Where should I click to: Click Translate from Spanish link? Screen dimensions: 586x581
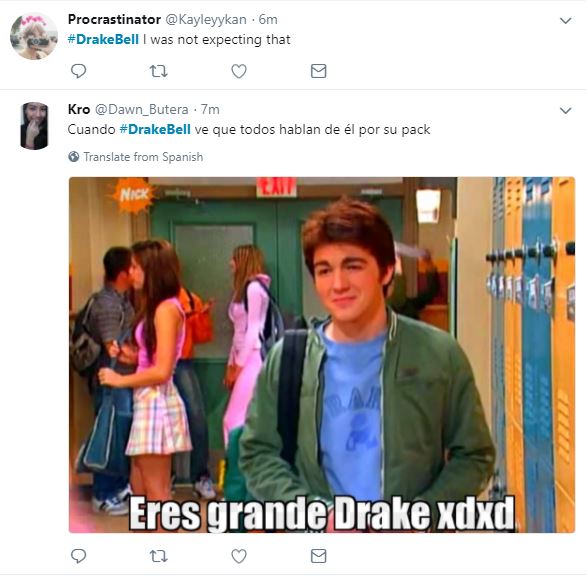click(x=143, y=157)
